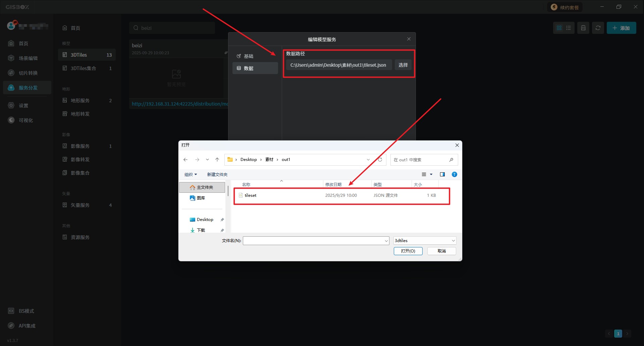This screenshot has height=346, width=644.
Task: Expand the file name combo box dropdown
Action: point(386,241)
